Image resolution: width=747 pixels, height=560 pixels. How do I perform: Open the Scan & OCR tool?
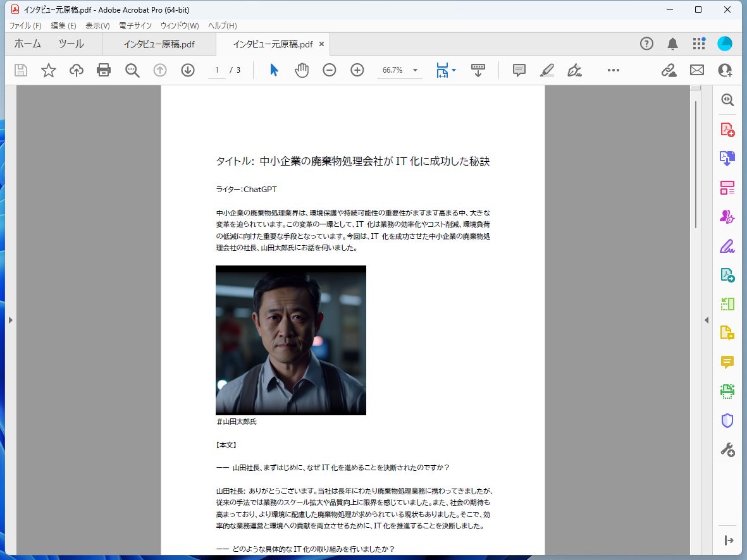click(727, 392)
